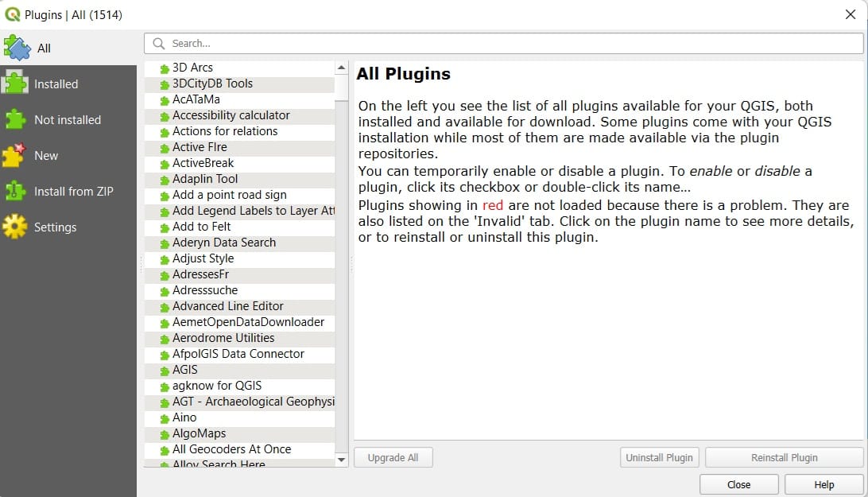Viewport: 868px width, 497px height.
Task: Click the plugin icon beside AemetOpenDataDownloader
Action: [165, 324]
